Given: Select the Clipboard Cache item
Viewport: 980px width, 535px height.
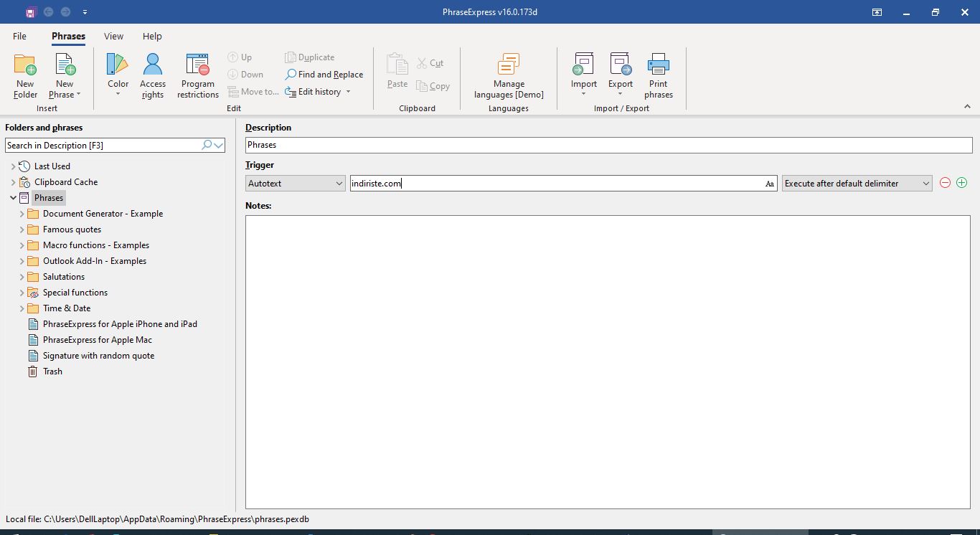Looking at the screenshot, I should point(66,182).
